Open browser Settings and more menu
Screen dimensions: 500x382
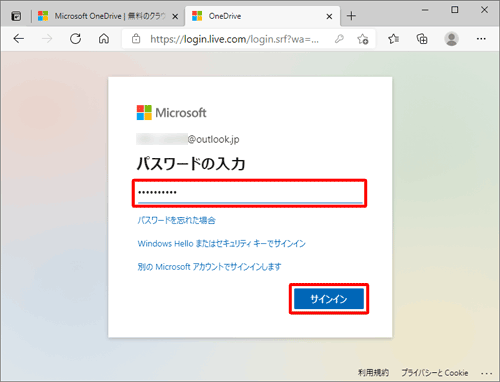[x=481, y=39]
